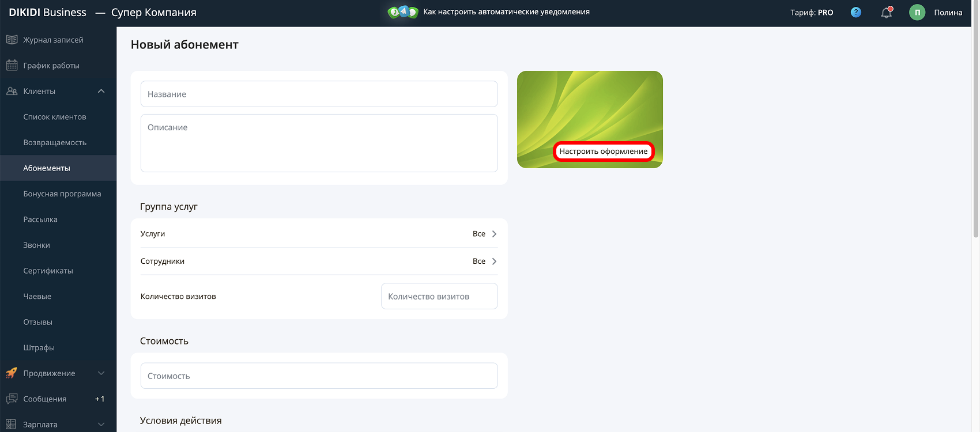The width and height of the screenshot is (980, 432).
Task: Open notifications bell icon
Action: [x=887, y=12]
